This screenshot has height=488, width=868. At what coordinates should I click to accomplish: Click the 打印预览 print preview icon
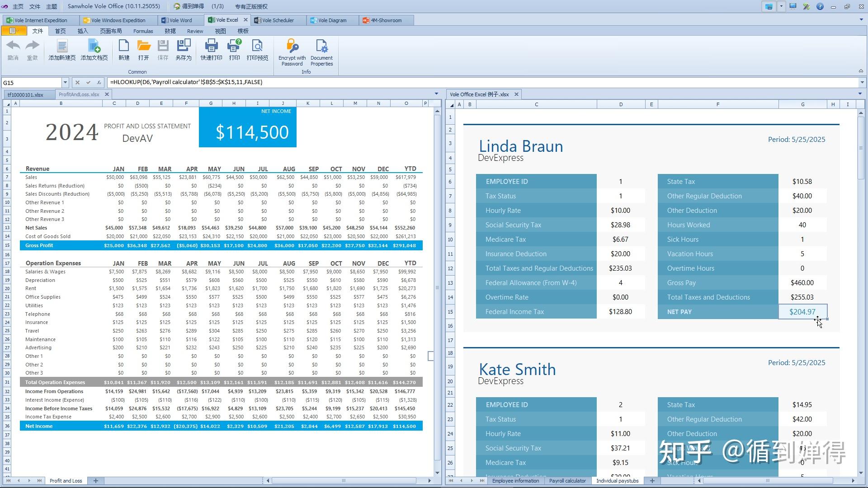(x=257, y=47)
